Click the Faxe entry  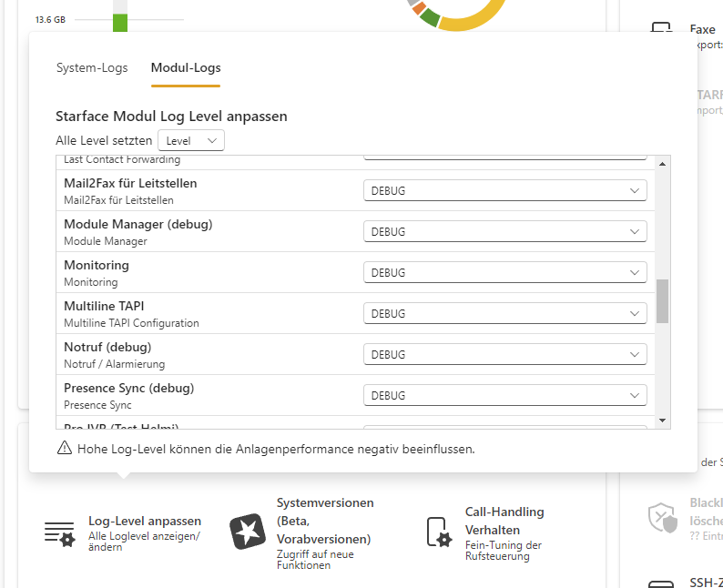pyautogui.click(x=702, y=29)
